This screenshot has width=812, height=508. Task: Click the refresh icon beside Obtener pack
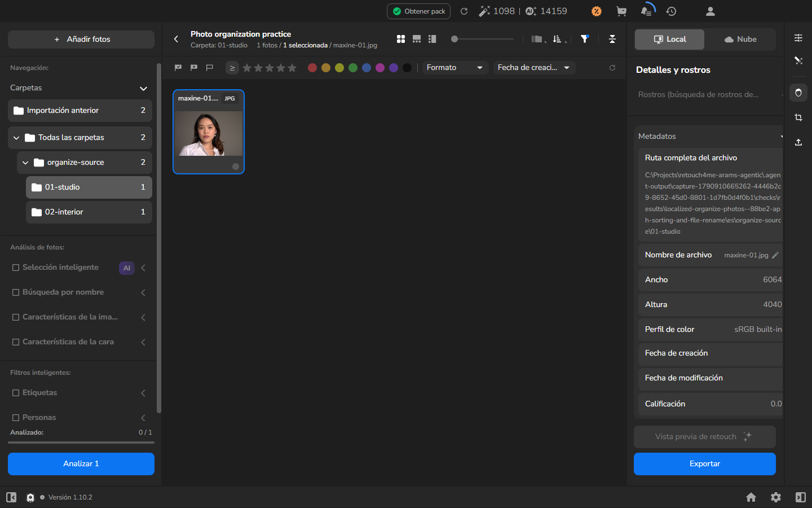coord(464,11)
